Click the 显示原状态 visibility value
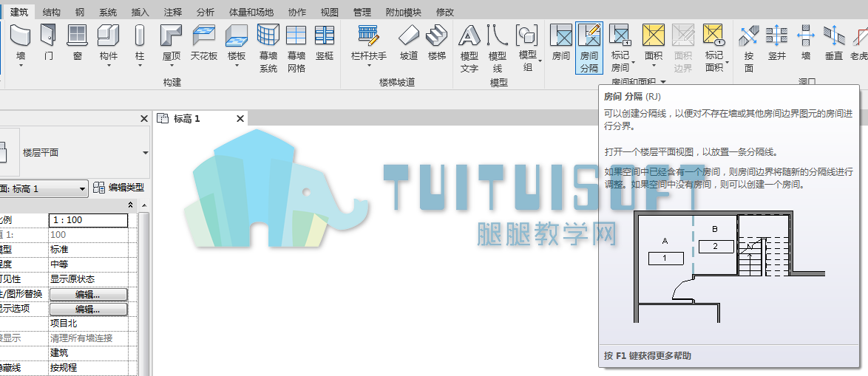The width and height of the screenshot is (868, 376). [x=88, y=279]
